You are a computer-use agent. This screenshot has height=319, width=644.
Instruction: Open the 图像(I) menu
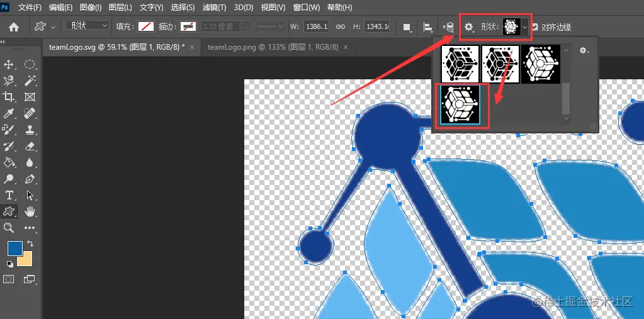coord(91,8)
